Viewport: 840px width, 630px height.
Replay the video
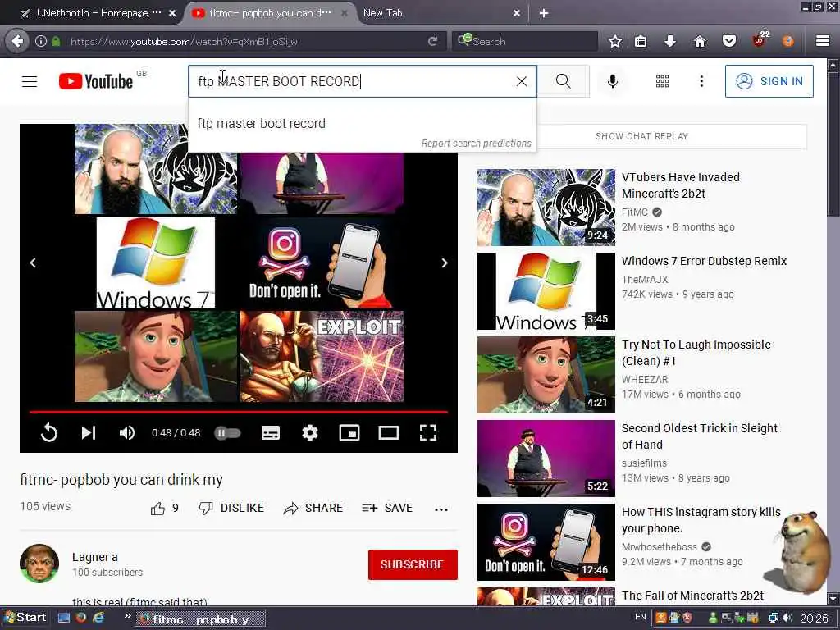(48, 432)
